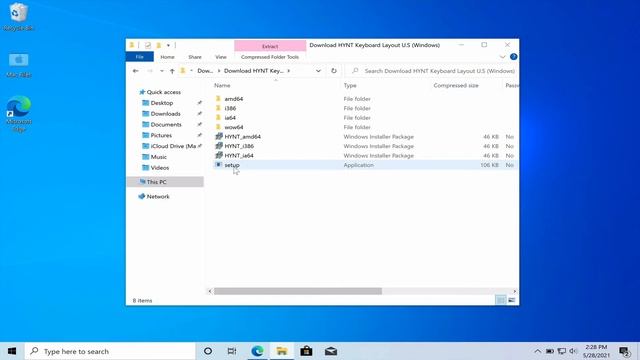Click the taskbar Type here to search box

[x=110, y=351]
